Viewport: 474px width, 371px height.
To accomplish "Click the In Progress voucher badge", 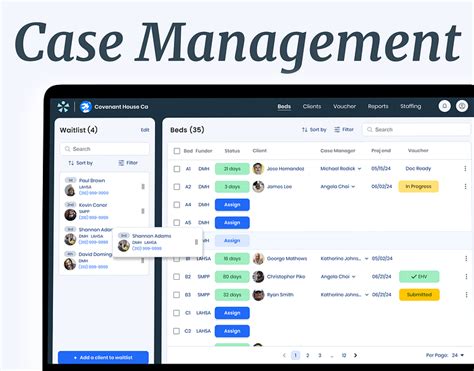I will [x=418, y=187].
